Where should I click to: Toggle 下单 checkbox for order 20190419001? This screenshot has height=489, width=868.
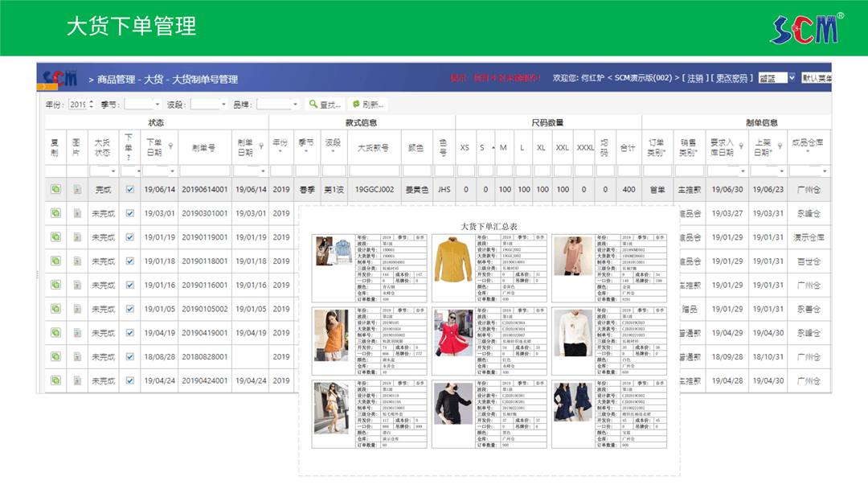129,333
